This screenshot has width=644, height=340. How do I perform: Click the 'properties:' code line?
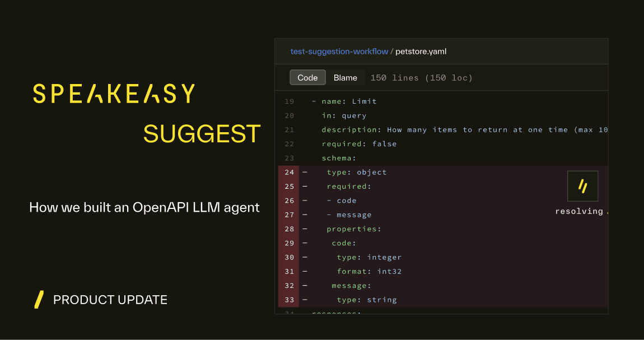coord(354,229)
